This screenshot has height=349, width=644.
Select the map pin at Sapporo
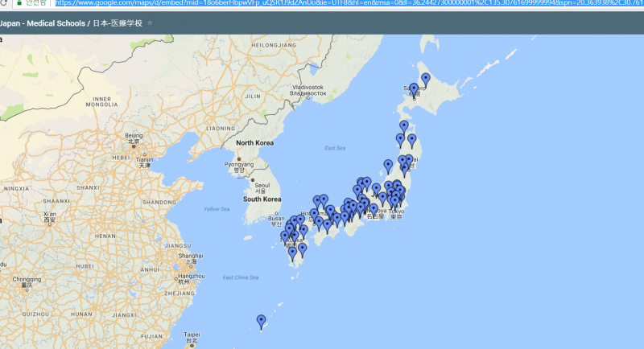point(414,89)
